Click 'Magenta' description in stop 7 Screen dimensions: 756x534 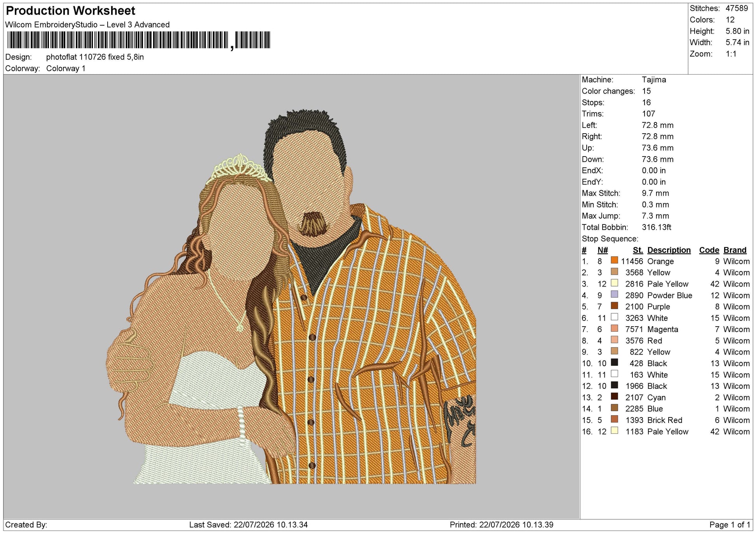(663, 329)
